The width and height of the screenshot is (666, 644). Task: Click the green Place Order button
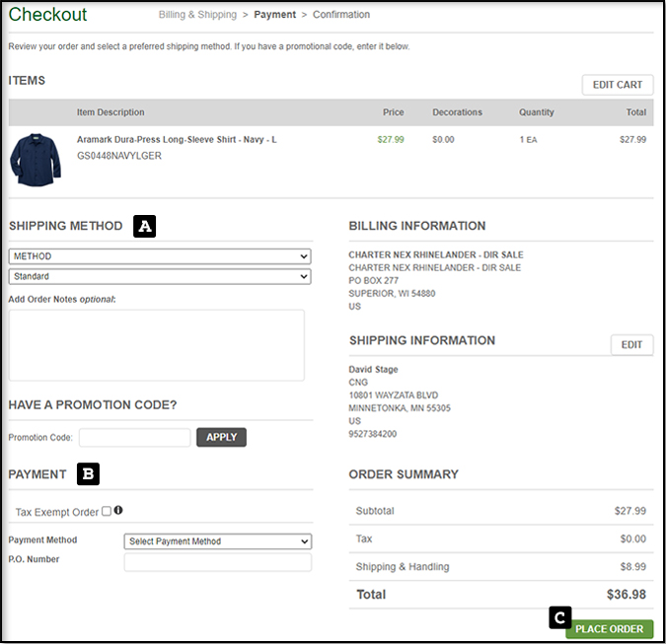(609, 629)
